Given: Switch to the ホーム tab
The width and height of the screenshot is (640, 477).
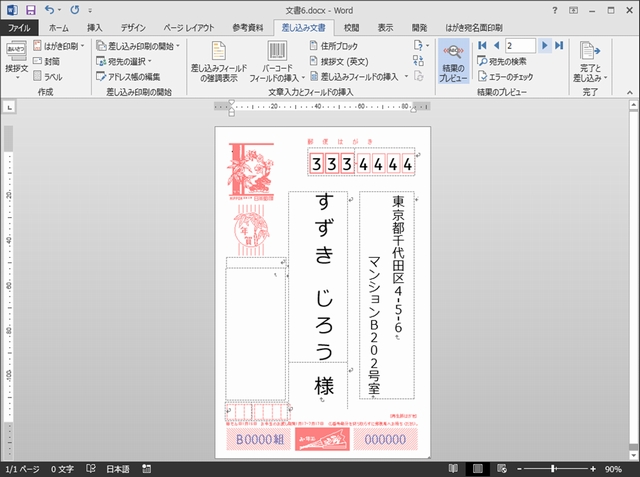Looking at the screenshot, I should pos(59,27).
